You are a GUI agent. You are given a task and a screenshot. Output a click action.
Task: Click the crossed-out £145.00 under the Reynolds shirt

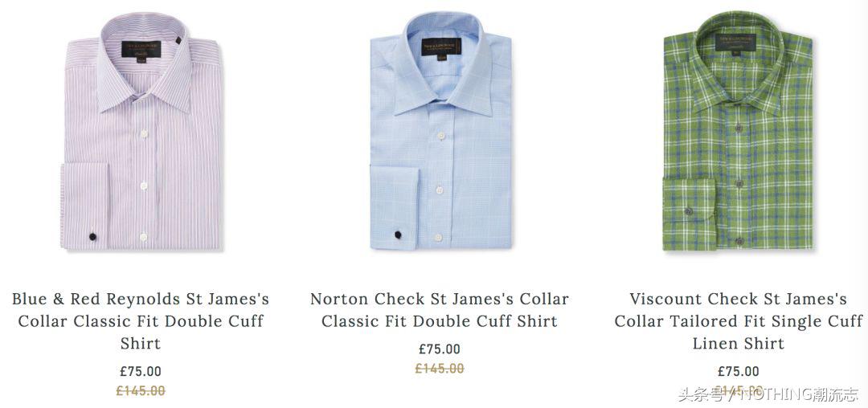pos(141,391)
